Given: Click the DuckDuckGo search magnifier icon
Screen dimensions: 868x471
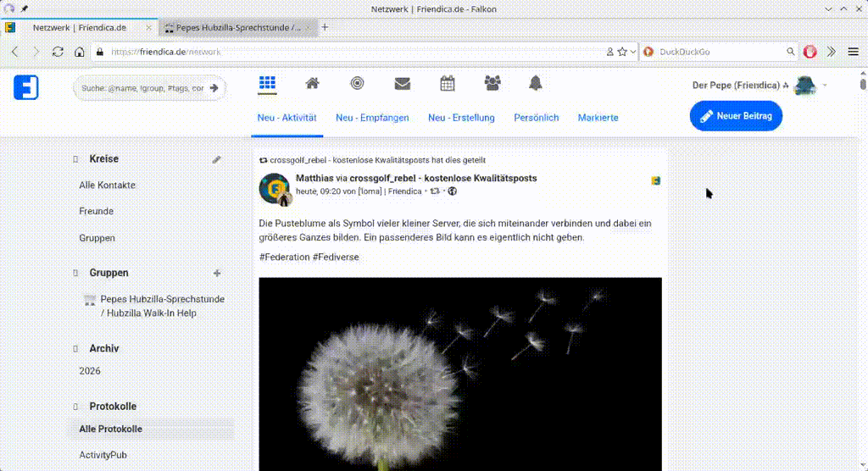Looking at the screenshot, I should 791,52.
